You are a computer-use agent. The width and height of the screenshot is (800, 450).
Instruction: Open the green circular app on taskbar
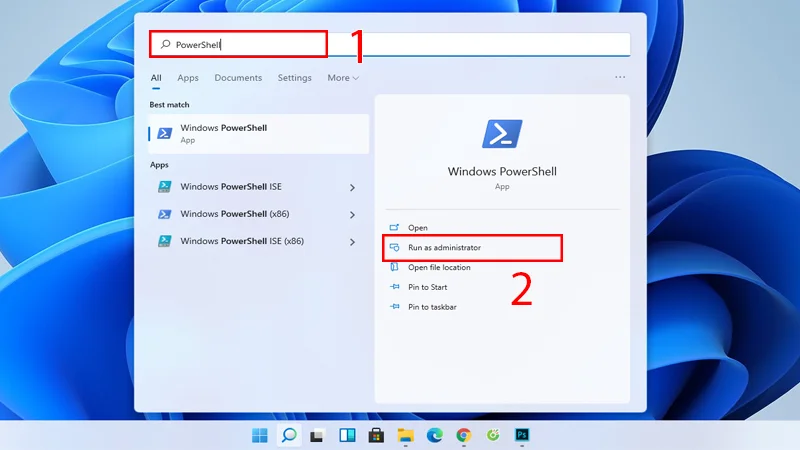click(x=493, y=435)
